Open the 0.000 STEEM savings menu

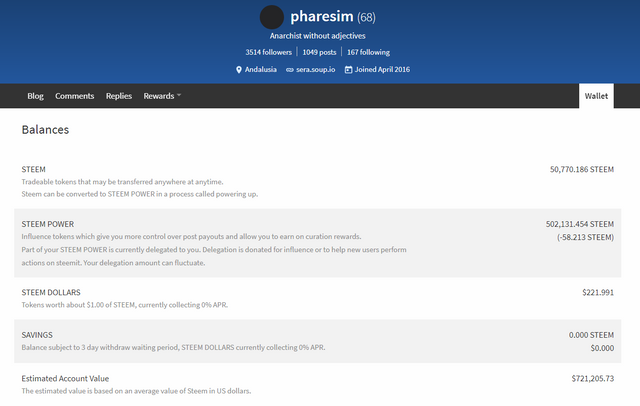tap(591, 335)
